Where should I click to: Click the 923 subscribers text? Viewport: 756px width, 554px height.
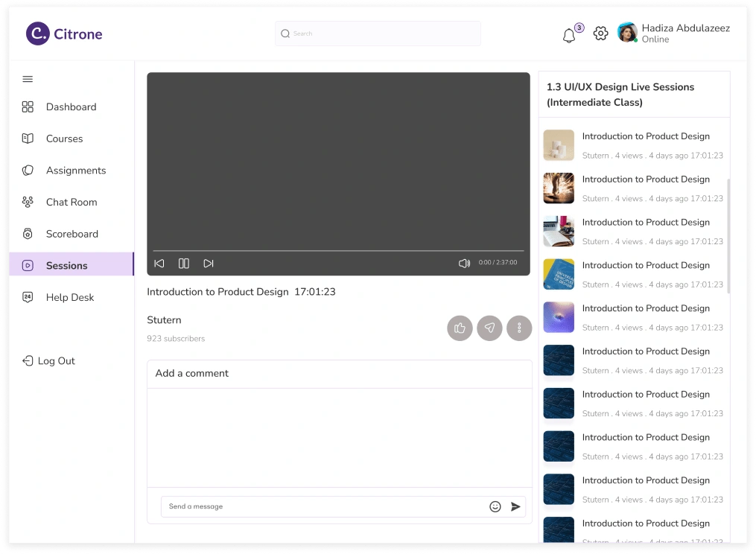point(176,339)
